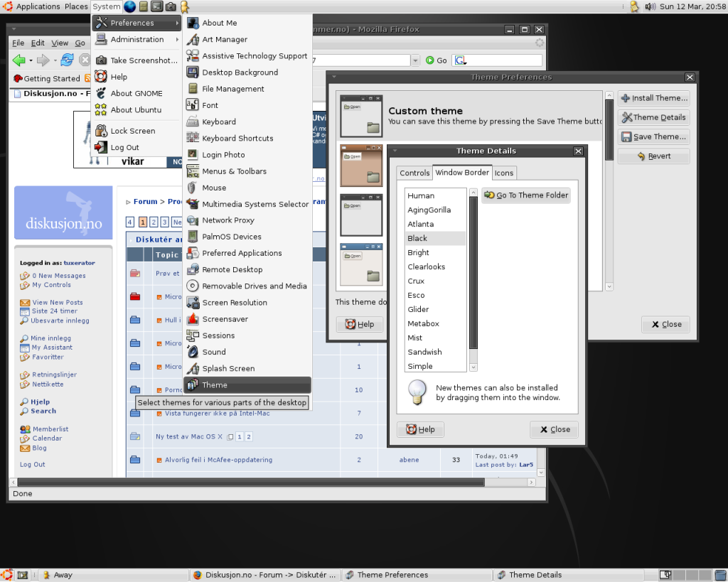The width and height of the screenshot is (728, 582).
Task: Click the Revert button
Action: pos(654,156)
